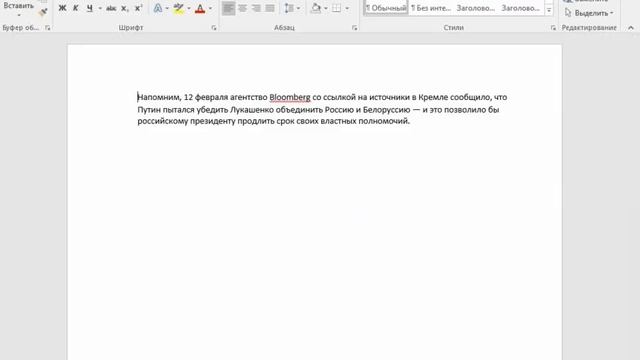
Task: Click the underlined word Bloomberg
Action: (x=290, y=97)
